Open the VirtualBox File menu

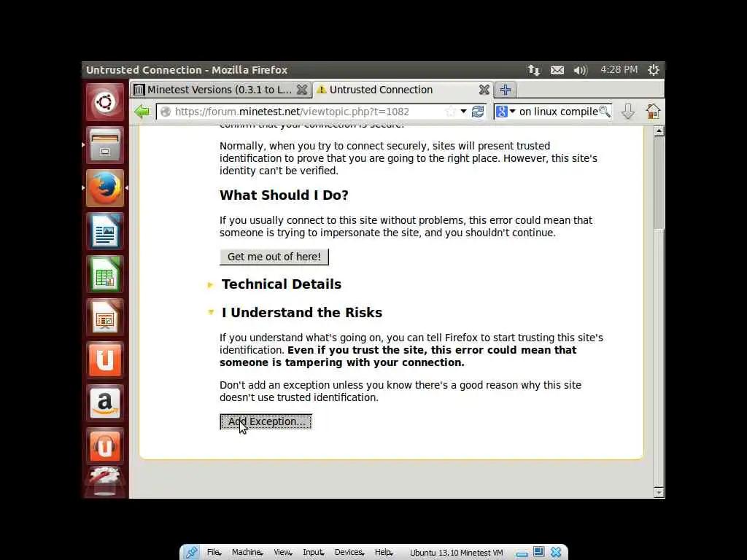(x=214, y=553)
